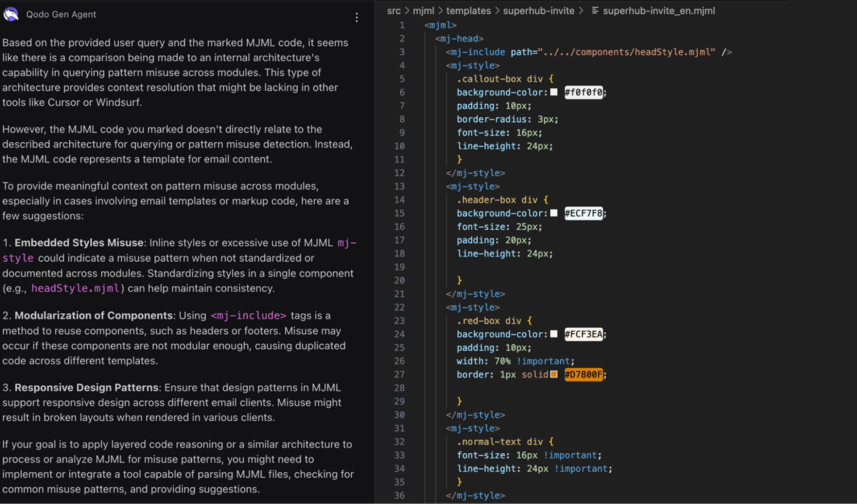Select the src breadcrumb segment
The height and width of the screenshot is (504, 857).
pyautogui.click(x=394, y=11)
